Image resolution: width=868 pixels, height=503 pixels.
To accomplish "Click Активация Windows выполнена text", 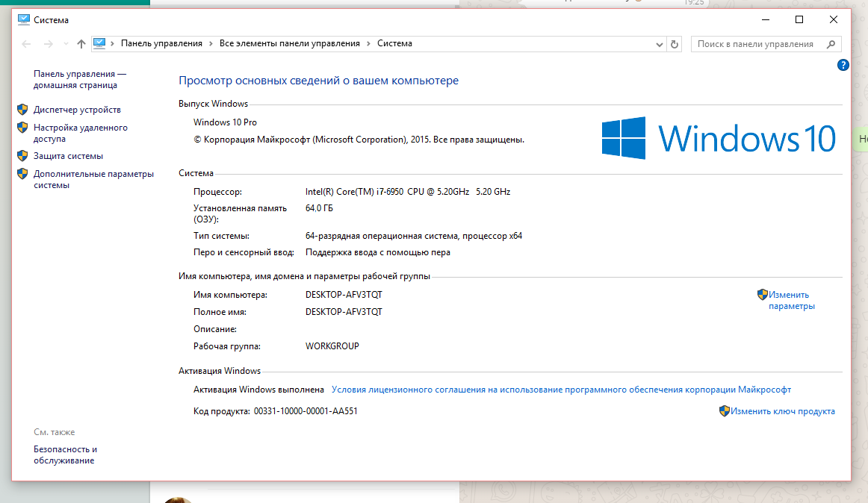I will click(258, 390).
